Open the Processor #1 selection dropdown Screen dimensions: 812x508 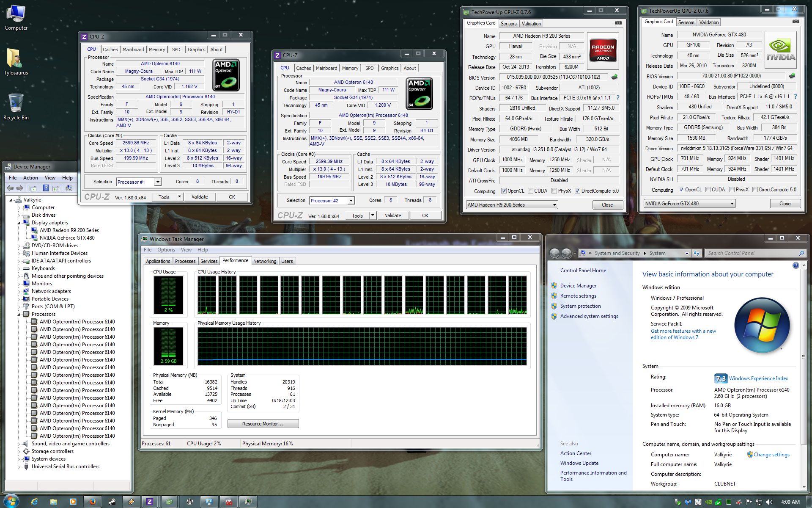pos(158,182)
